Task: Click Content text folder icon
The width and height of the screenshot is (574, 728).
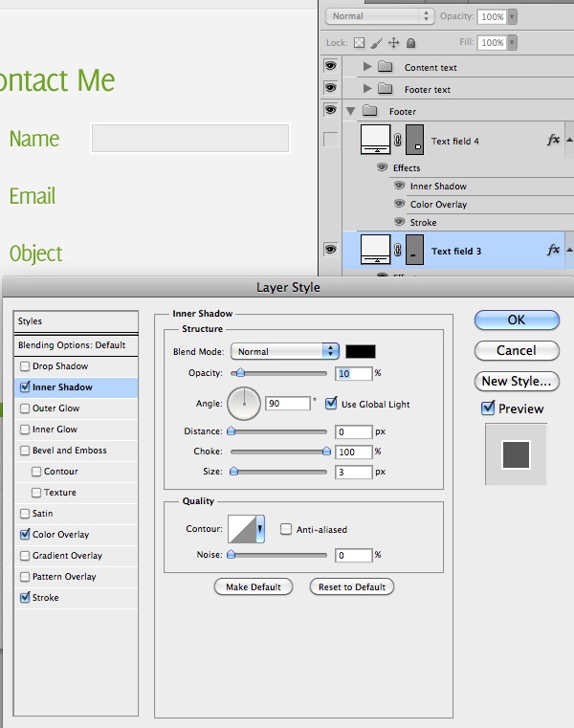Action: click(x=385, y=67)
